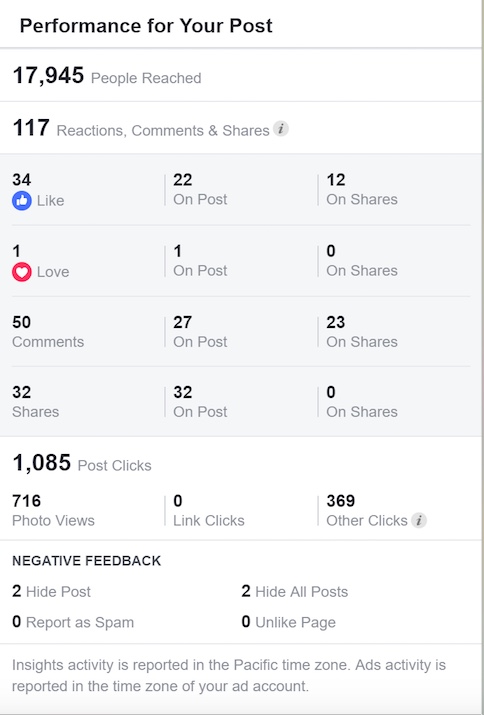
Task: Click the 12 likes On Shares value
Action: pyautogui.click(x=336, y=180)
